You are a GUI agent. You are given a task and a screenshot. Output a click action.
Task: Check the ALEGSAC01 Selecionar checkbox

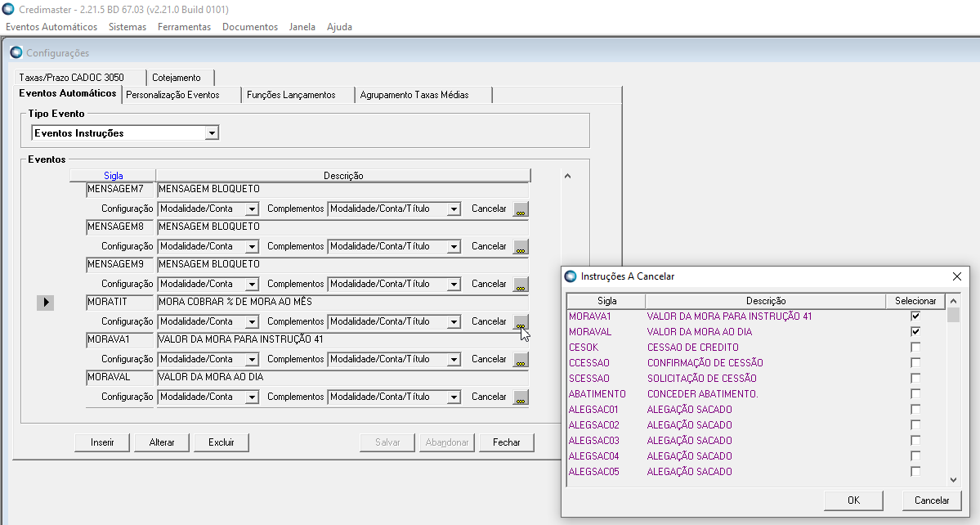click(x=915, y=410)
